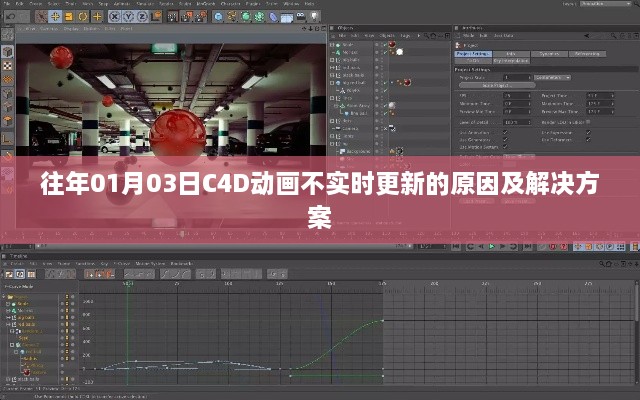Expand the third row null object
Screen dimensions: 640x400
point(332,60)
